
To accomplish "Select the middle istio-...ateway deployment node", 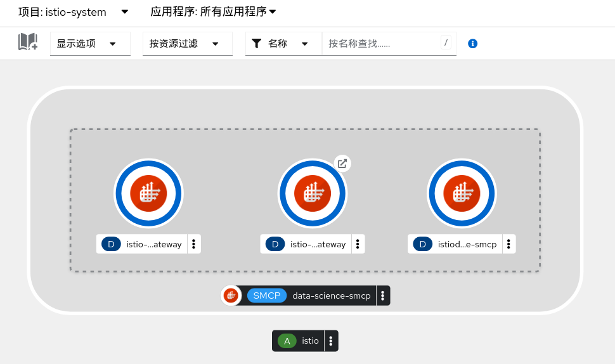I will pyautogui.click(x=313, y=193).
